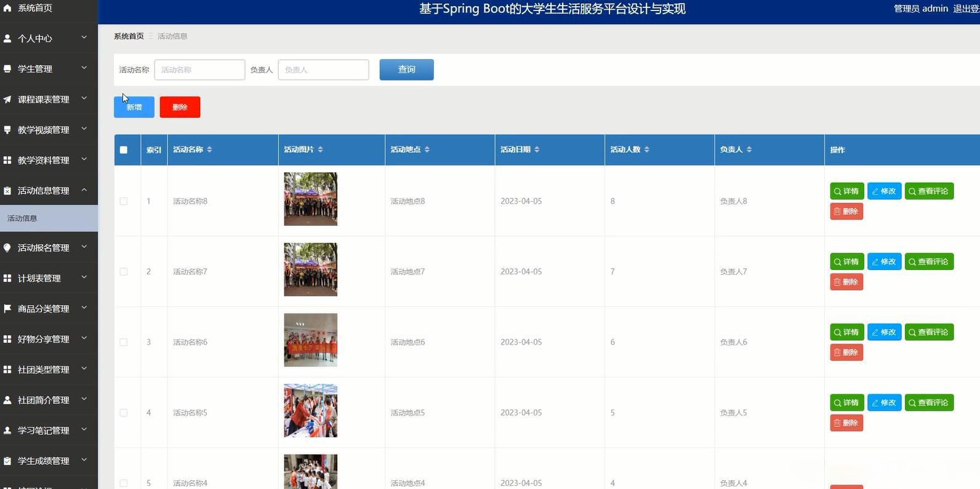Viewport: 980px width, 489px height.
Task: Click the icon beside 学生管理
Action: point(7,69)
